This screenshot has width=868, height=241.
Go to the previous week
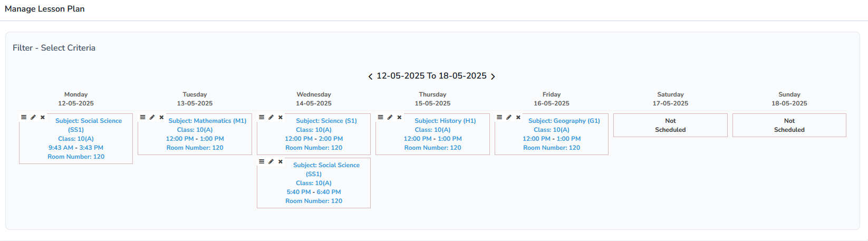(x=370, y=76)
